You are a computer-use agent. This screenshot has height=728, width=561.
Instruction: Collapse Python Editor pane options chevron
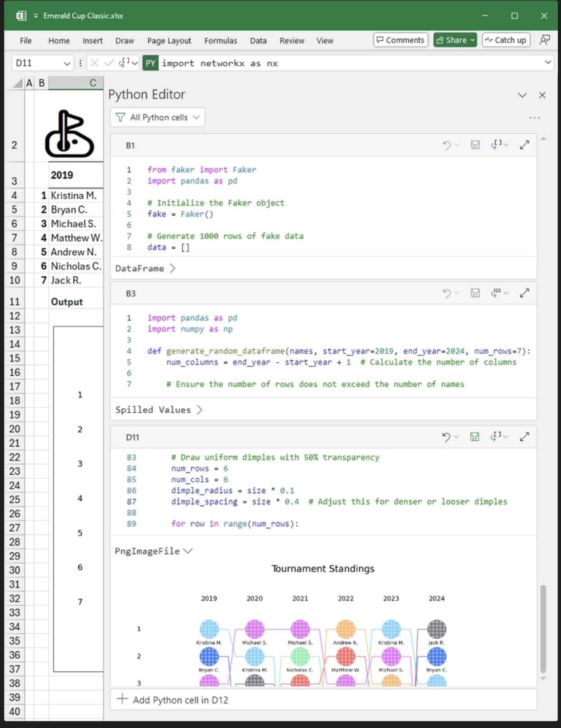click(522, 95)
